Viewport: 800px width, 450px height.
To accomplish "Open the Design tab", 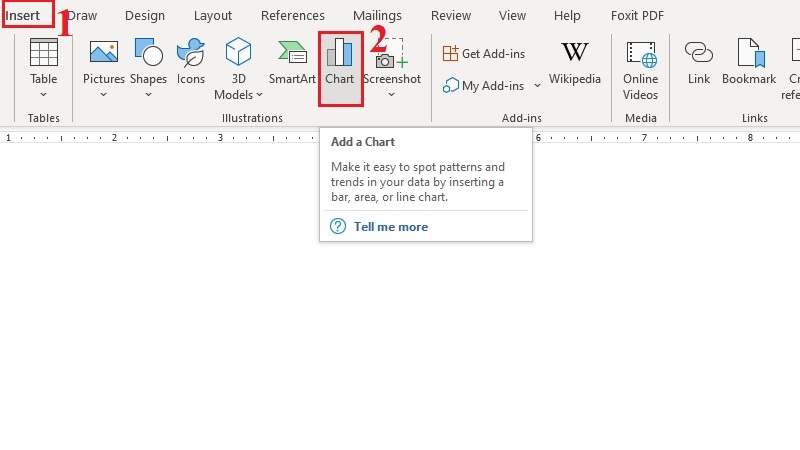I will pos(145,16).
